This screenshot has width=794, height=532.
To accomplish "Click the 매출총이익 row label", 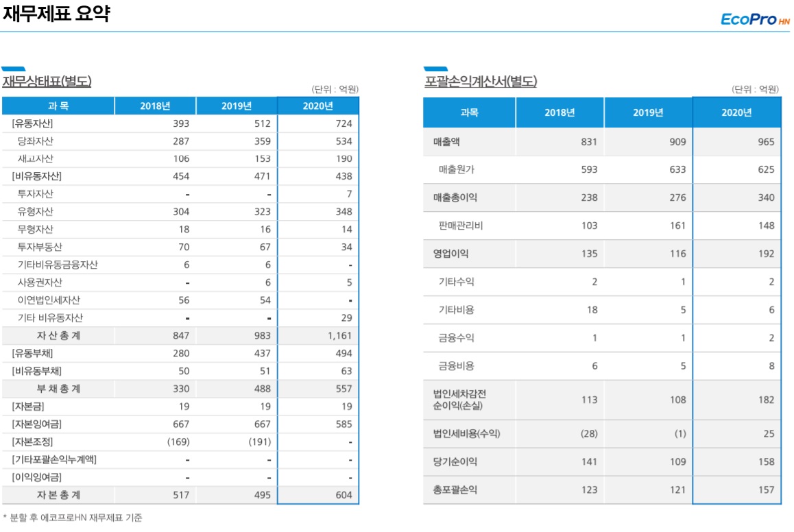I will [455, 197].
